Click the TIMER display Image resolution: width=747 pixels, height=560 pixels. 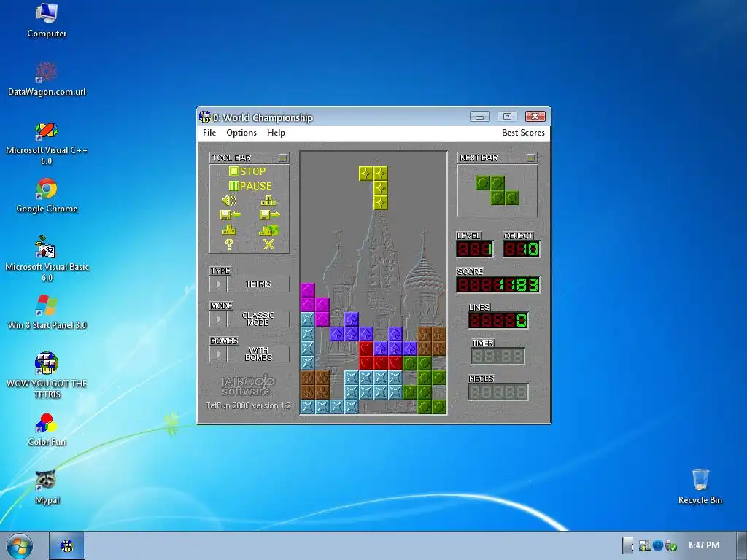pos(498,356)
